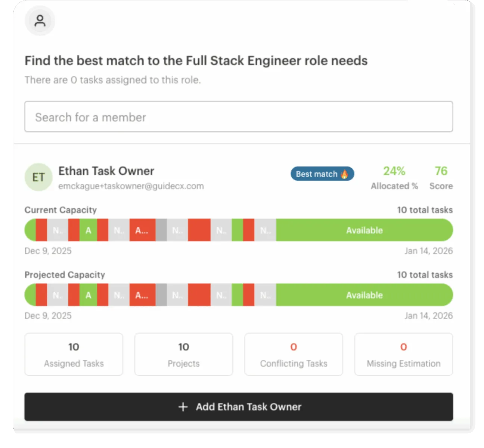Click the Best match badge
Screen dimensions: 484x448
(322, 174)
